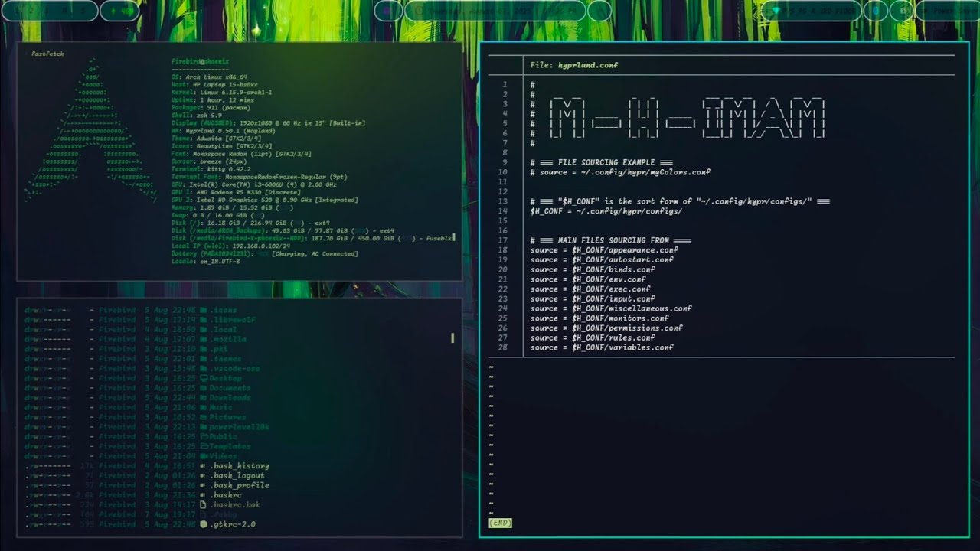Click the comment explaining "$H_CONF" short form
Image resolution: width=980 pixels, height=551 pixels.
680,201
